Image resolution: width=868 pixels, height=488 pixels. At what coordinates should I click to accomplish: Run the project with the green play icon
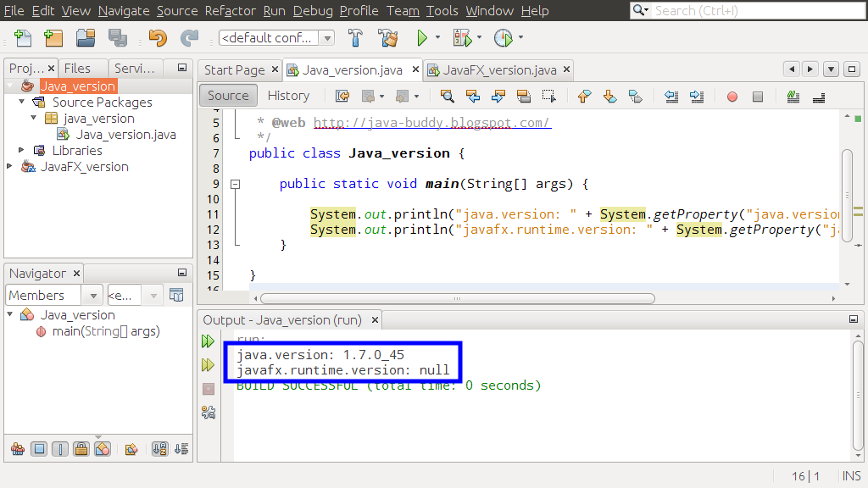[422, 37]
